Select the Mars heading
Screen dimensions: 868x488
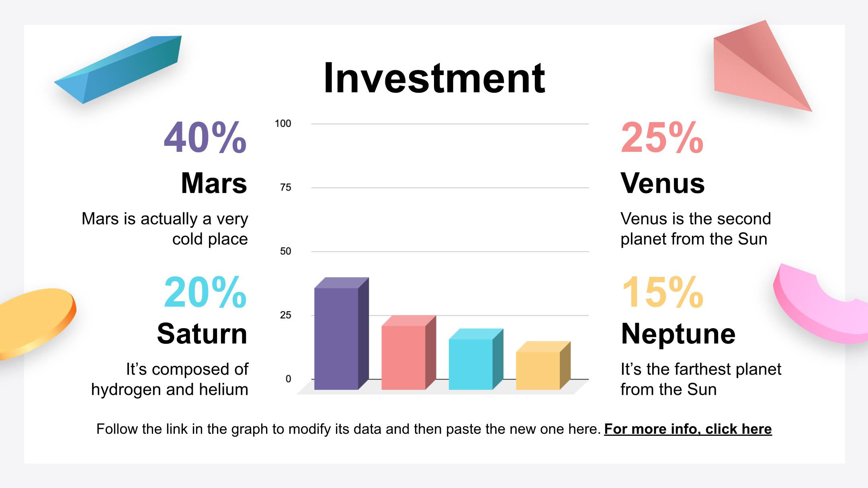214,183
